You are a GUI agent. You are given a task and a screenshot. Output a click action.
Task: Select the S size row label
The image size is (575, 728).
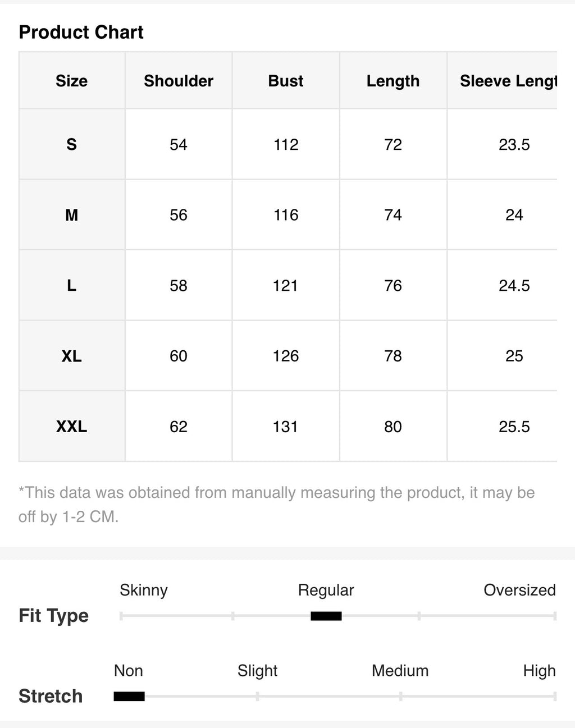pos(72,144)
